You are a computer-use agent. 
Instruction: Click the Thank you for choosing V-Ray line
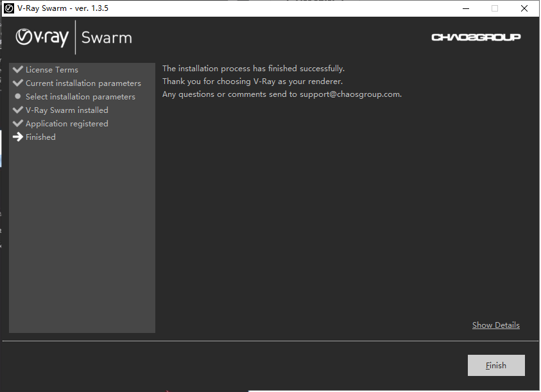coord(252,81)
